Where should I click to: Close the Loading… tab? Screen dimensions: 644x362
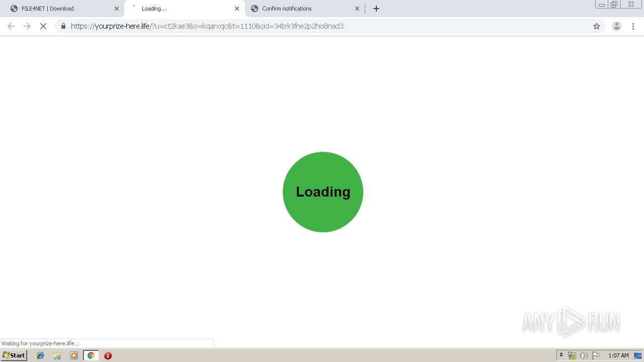pos(237,9)
